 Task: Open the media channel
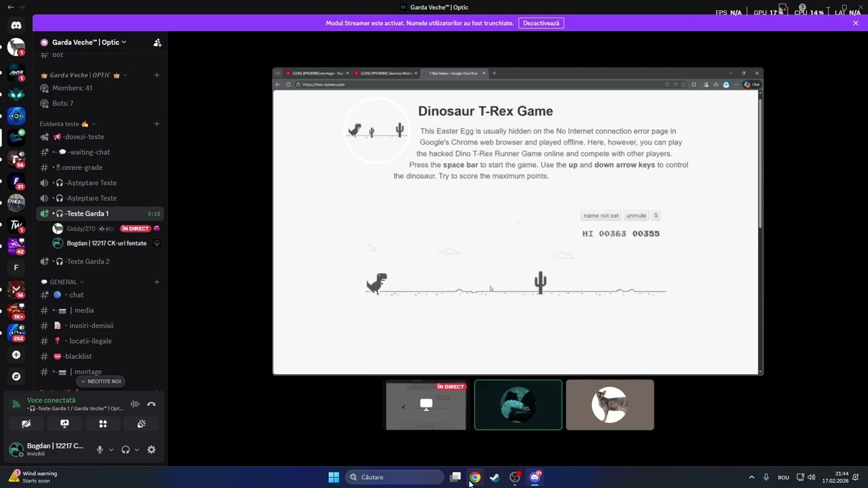(100, 310)
